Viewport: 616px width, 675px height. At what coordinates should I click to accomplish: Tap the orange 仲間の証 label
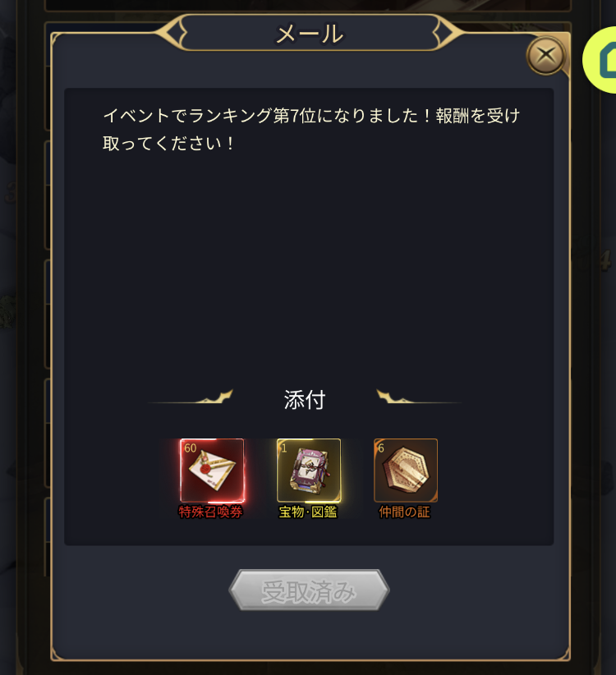coord(405,512)
